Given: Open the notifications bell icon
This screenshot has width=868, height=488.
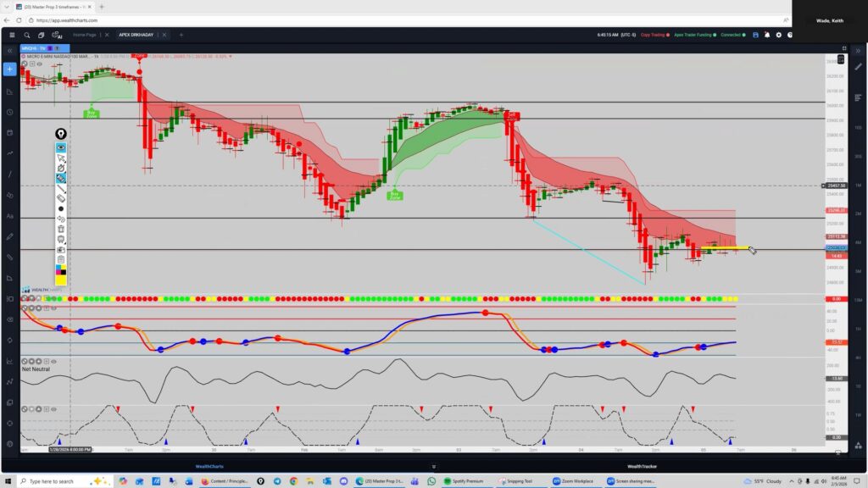Looking at the screenshot, I should pyautogui.click(x=766, y=35).
